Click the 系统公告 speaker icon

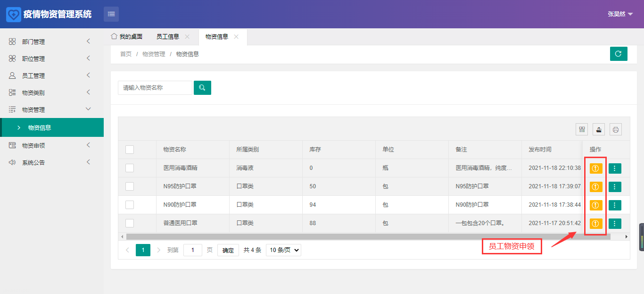[12, 162]
